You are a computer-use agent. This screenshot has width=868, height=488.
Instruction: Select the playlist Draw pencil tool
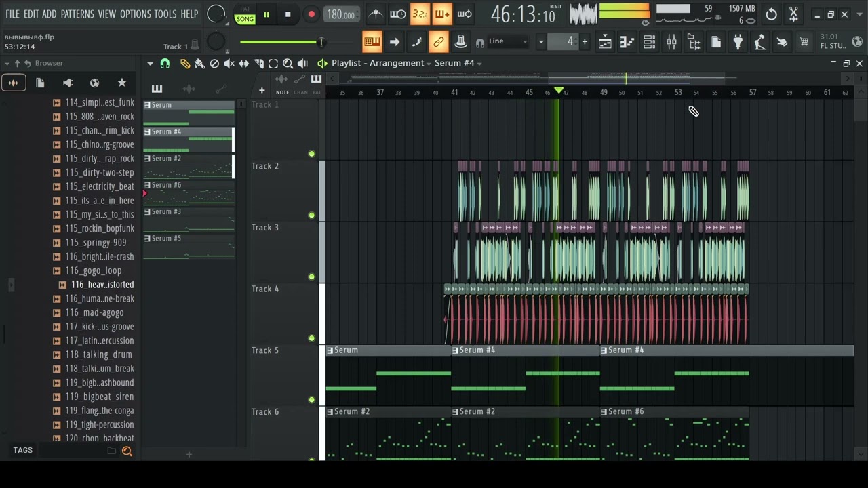(185, 64)
